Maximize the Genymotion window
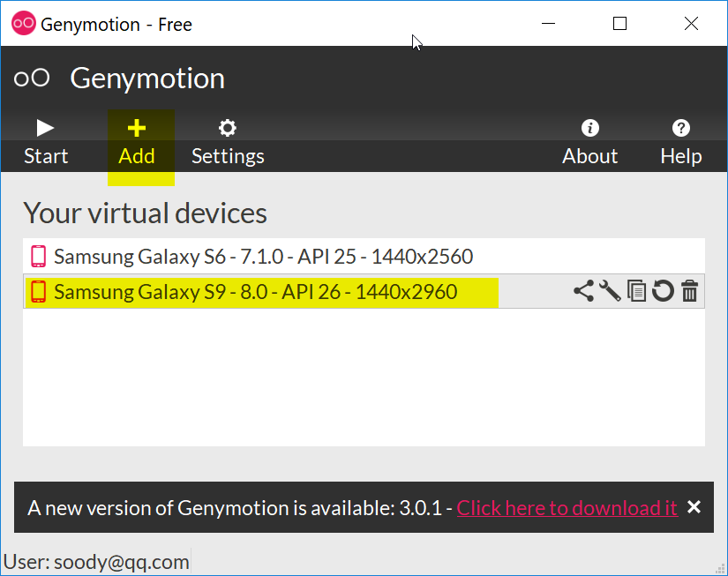 click(619, 24)
